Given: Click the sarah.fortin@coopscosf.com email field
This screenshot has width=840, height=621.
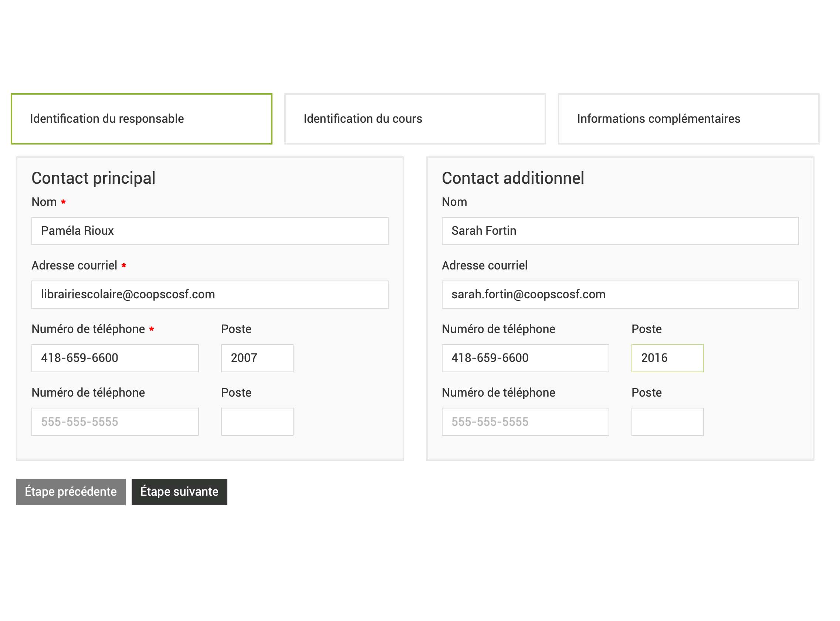Looking at the screenshot, I should pos(620,294).
